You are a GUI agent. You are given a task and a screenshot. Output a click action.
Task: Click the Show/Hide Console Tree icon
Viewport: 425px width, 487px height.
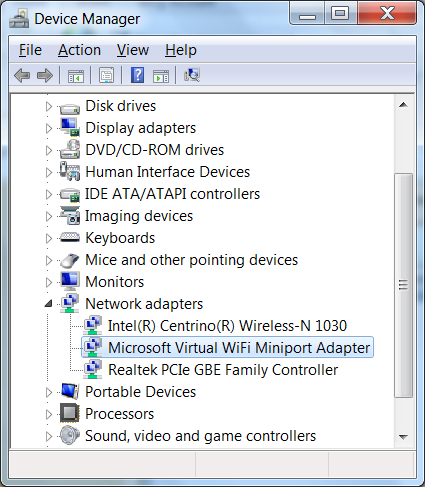coord(76,75)
